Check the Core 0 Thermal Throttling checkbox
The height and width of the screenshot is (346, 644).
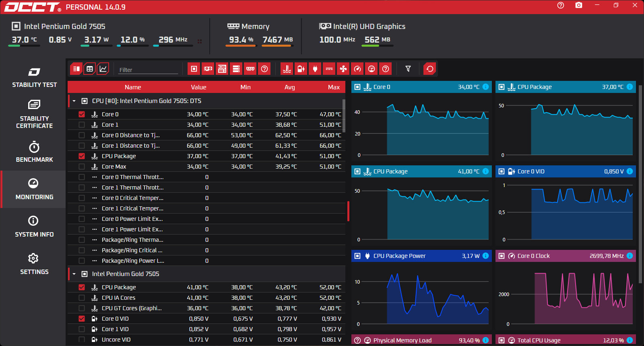82,177
